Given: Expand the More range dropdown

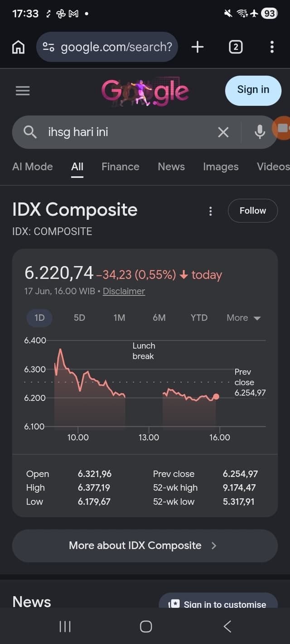Looking at the screenshot, I should coord(244,317).
